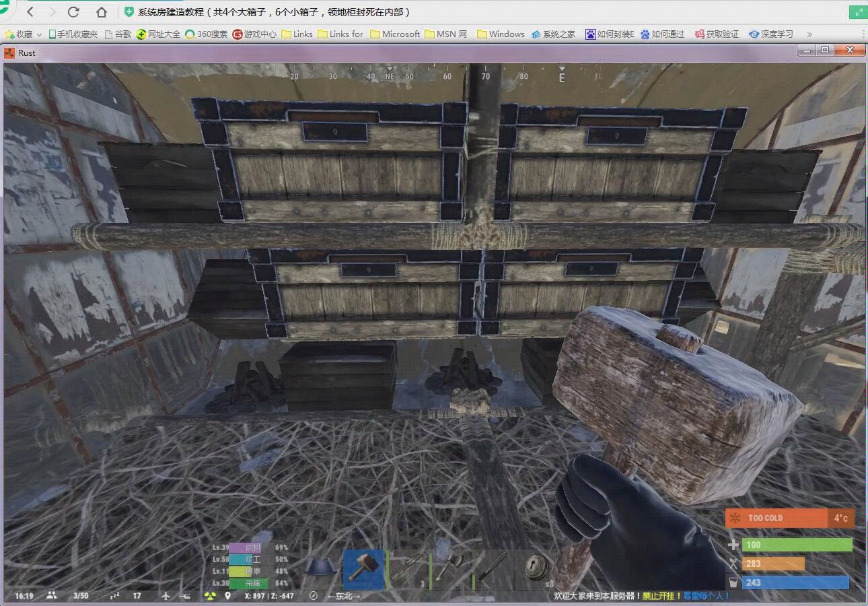
Task: Show more bookmarks with the » chevron
Action: point(809,34)
